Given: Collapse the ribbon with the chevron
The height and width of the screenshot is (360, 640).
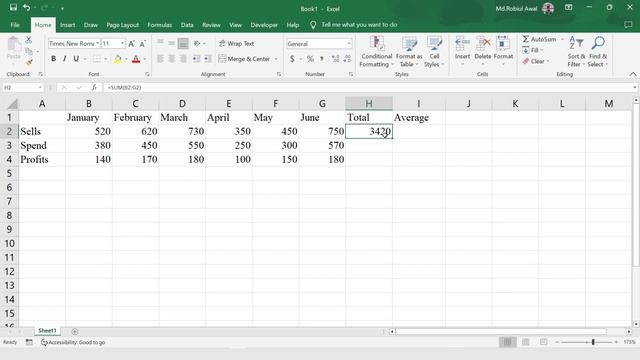Looking at the screenshot, I should pos(633,74).
